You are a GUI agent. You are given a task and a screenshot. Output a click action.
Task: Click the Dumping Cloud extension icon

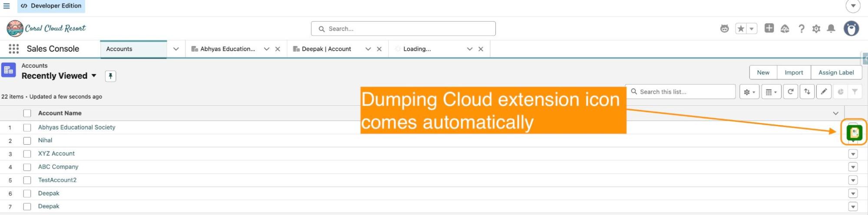[854, 132]
